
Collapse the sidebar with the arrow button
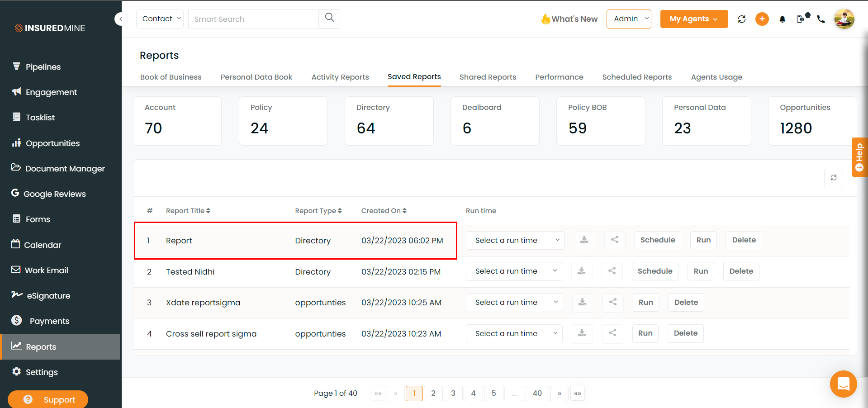(x=121, y=19)
